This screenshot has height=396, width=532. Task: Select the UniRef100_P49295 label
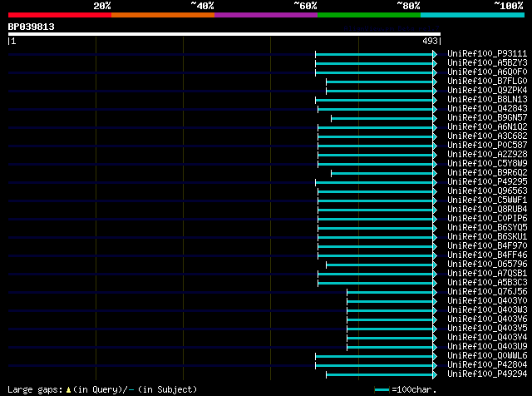[x=487, y=182]
